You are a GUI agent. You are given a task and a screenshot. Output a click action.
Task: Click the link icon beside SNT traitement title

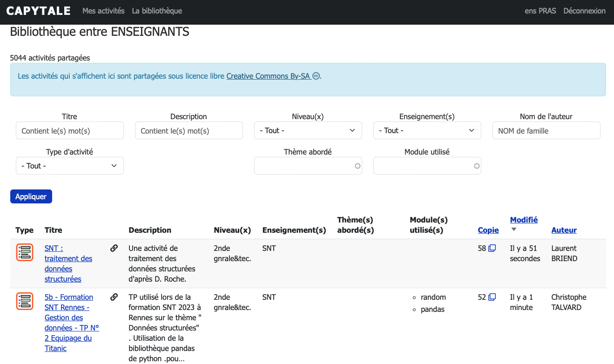coord(114,249)
